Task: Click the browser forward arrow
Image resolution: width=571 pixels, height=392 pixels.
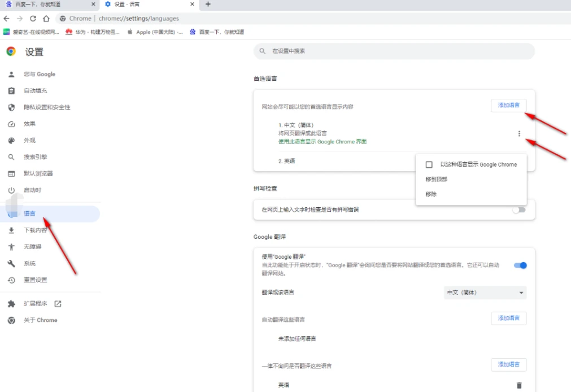Action: [20, 19]
